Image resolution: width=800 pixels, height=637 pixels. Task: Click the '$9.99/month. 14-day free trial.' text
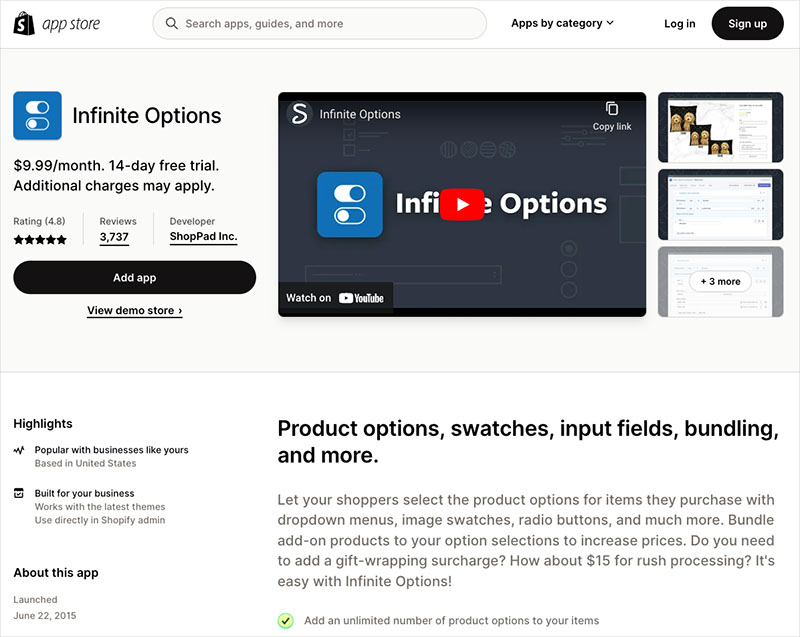click(x=116, y=166)
